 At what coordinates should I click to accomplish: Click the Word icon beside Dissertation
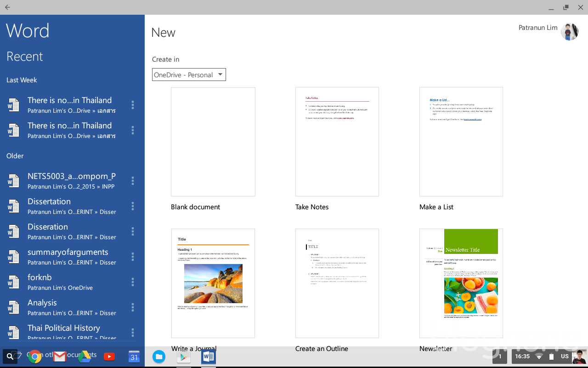coord(13,206)
